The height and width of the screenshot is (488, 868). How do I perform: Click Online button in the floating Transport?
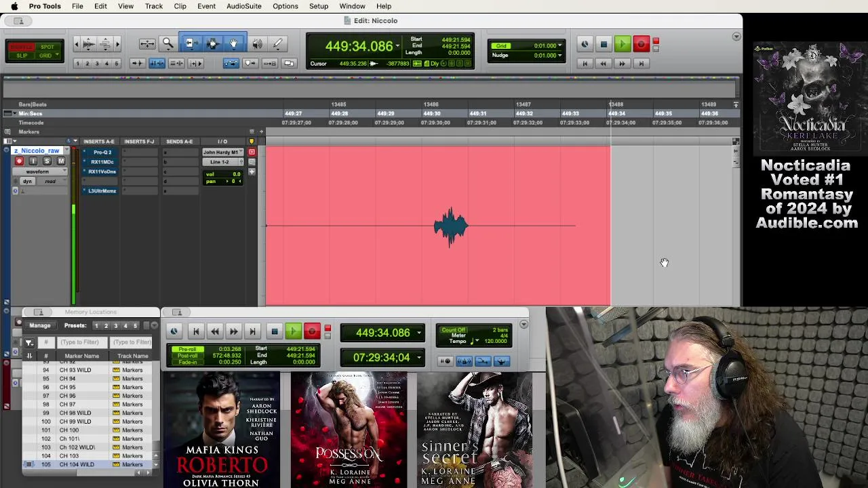[174, 331]
